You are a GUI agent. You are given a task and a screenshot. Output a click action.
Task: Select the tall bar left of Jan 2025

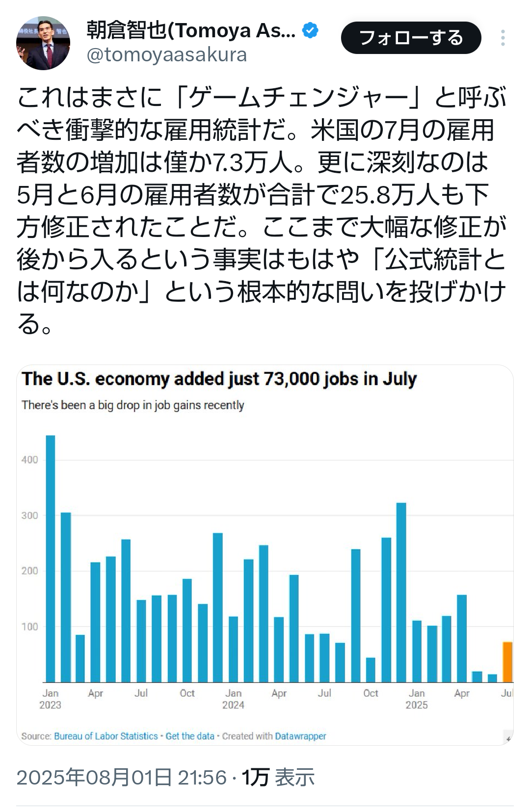(401, 593)
